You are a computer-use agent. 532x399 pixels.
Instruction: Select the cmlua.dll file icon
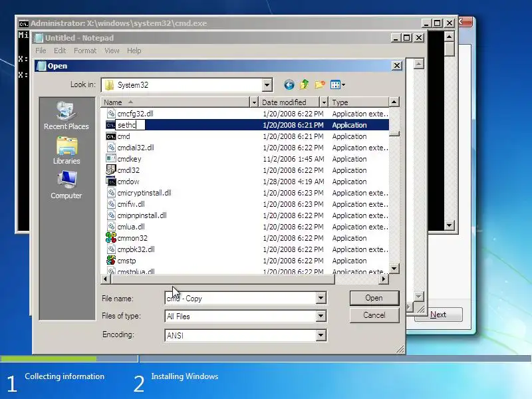[x=111, y=226]
